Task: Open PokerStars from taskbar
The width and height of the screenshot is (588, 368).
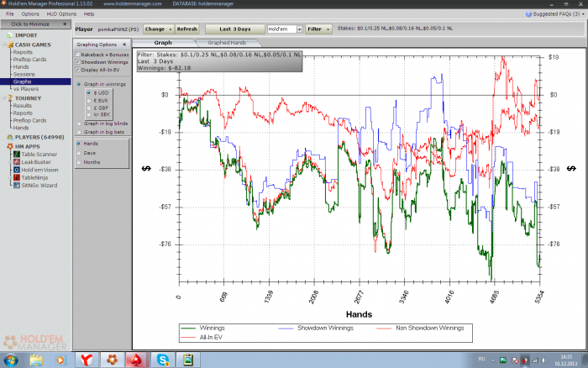Action: pos(137,360)
